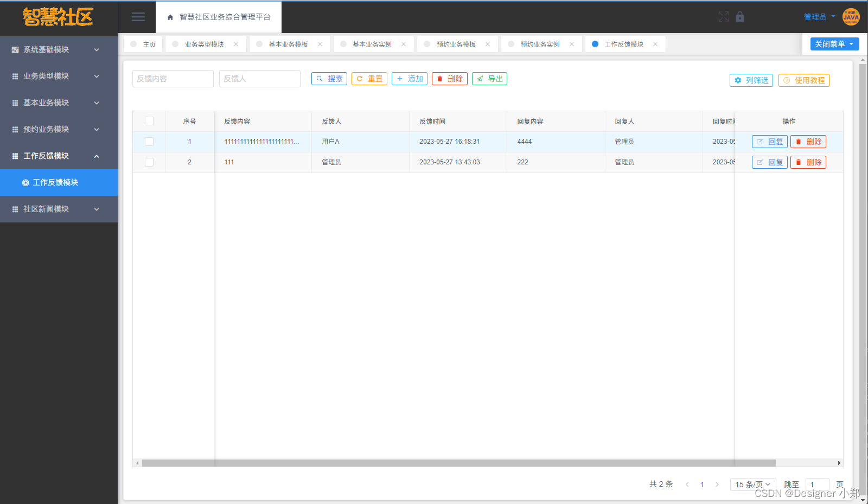This screenshot has width=868, height=504.
Task: Open the JAVA user avatar
Action: click(851, 17)
